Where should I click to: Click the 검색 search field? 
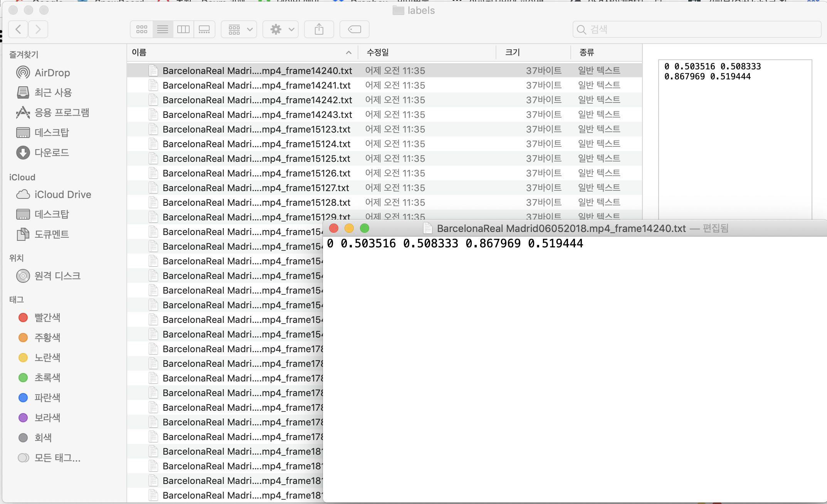pyautogui.click(x=698, y=30)
